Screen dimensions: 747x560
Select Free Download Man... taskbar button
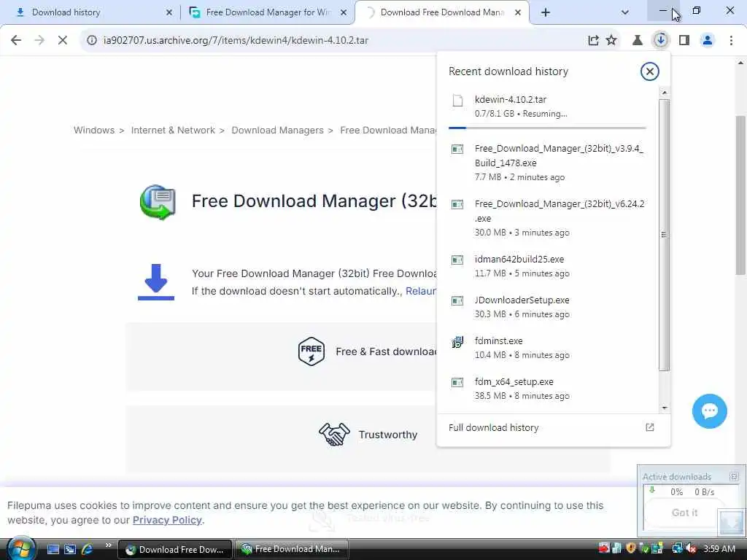pos(292,550)
